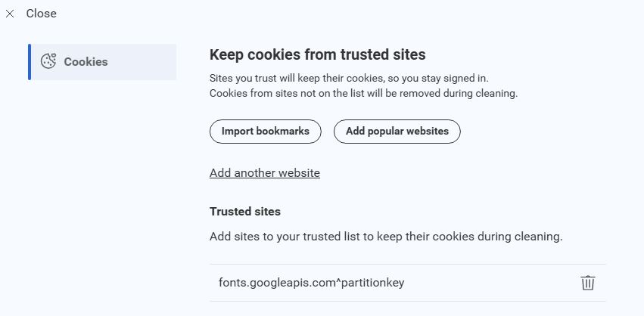
Task: Click the Keep cookies from trusted sites heading
Action: point(317,54)
